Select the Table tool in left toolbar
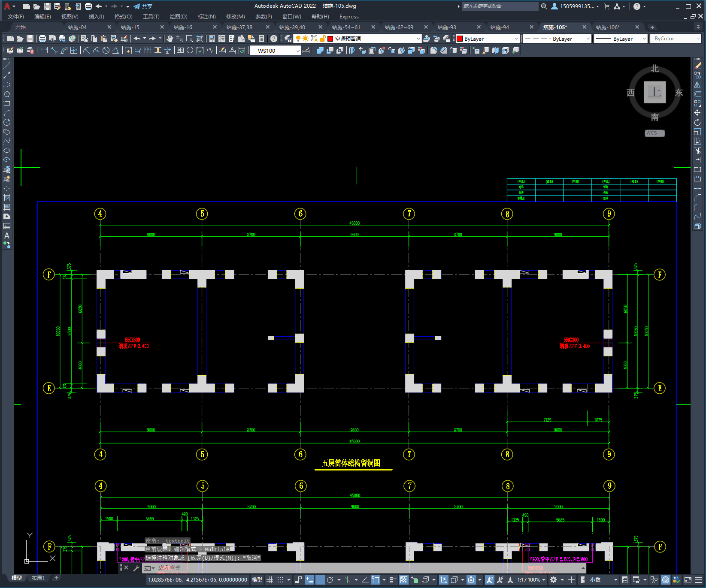 click(7, 226)
